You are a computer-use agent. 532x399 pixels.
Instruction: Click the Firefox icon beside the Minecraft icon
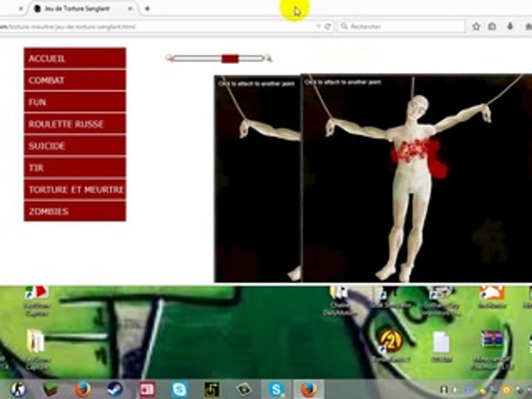coord(83,389)
